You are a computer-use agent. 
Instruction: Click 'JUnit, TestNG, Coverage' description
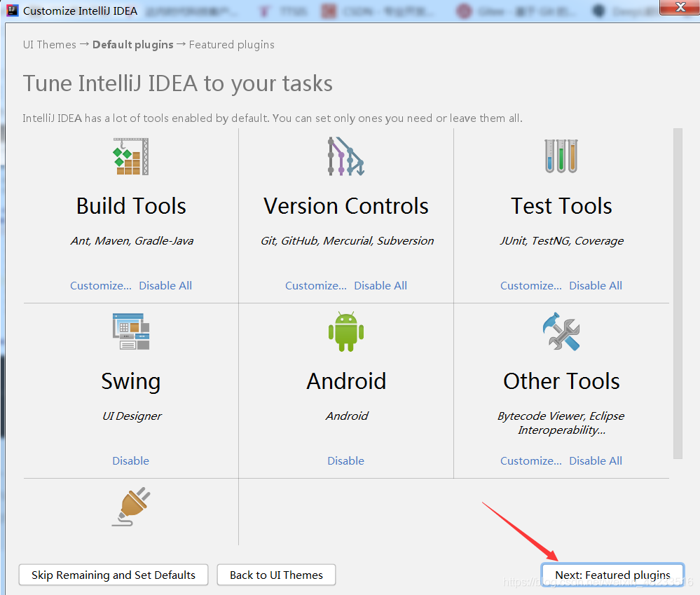tap(561, 241)
